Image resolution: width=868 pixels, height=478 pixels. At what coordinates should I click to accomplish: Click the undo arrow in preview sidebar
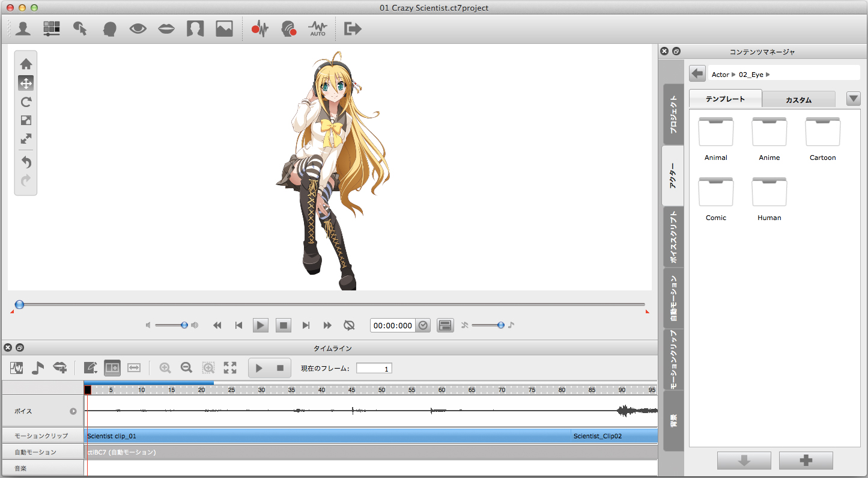26,162
